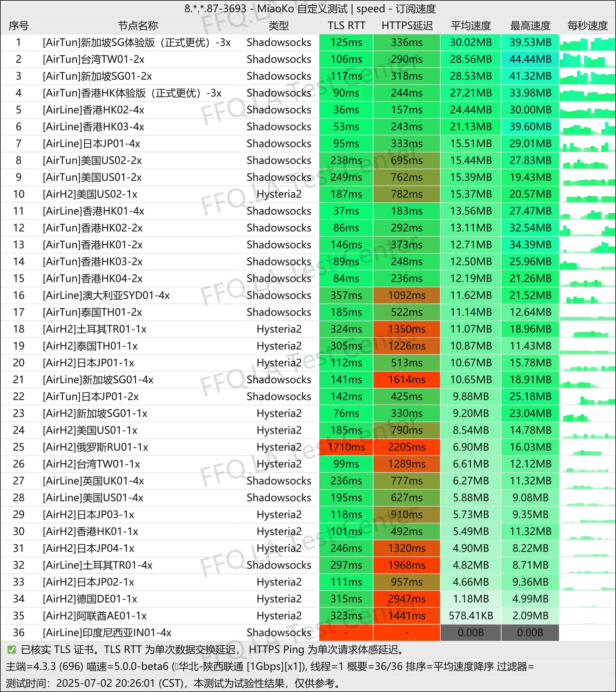Viewport: 616px width, 692px height.
Task: Click the 序号 column header
Action: coord(19,25)
